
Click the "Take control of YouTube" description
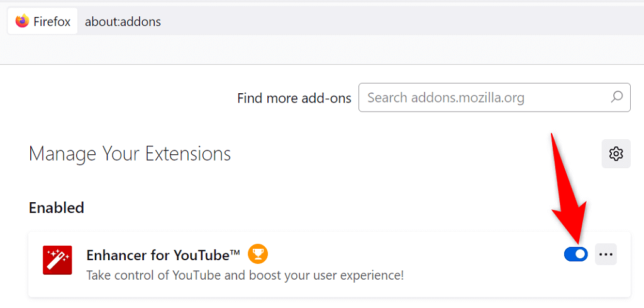(x=245, y=275)
